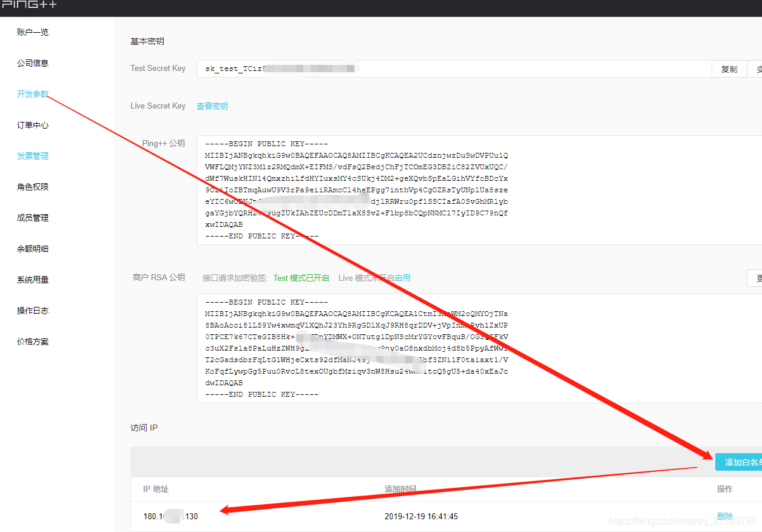The image size is (762, 532).
Task: Open 角色权限 in the sidebar
Action: [33, 187]
